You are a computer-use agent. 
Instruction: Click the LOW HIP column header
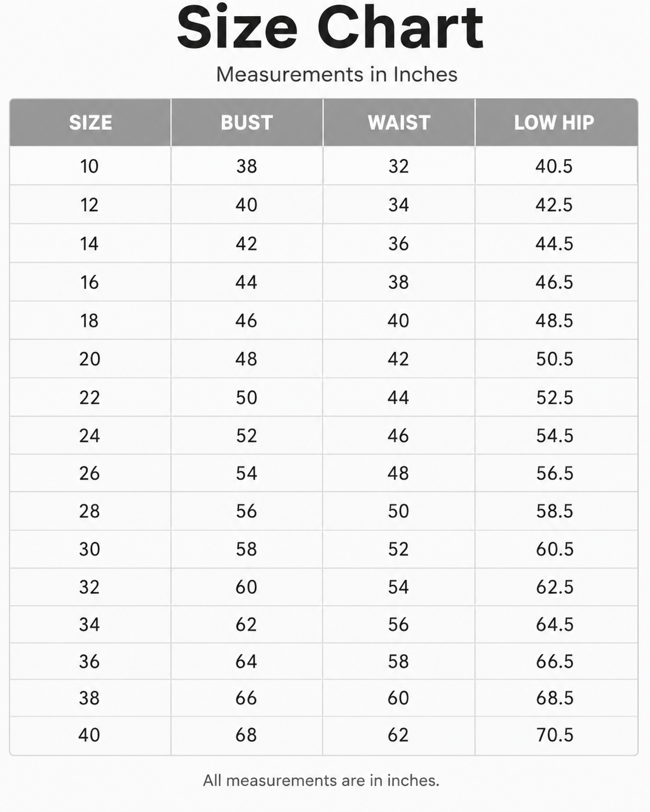[554, 122]
